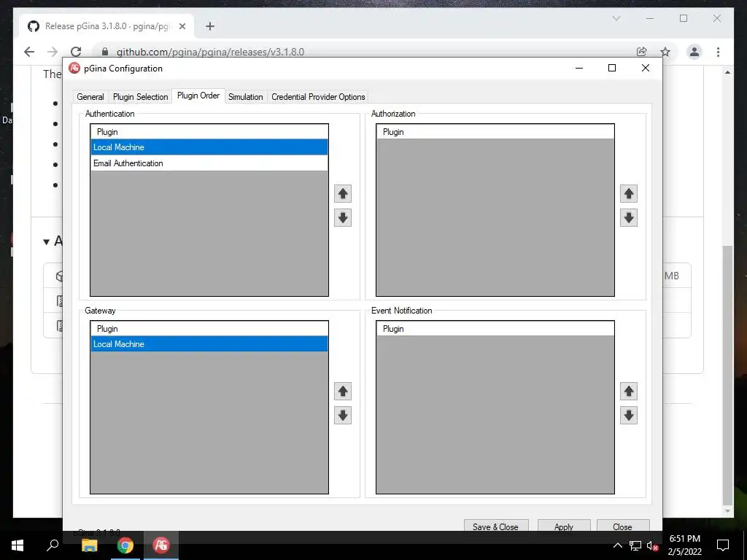Click muted volume tray icon
Viewport: 747px width, 560px height.
click(x=652, y=545)
